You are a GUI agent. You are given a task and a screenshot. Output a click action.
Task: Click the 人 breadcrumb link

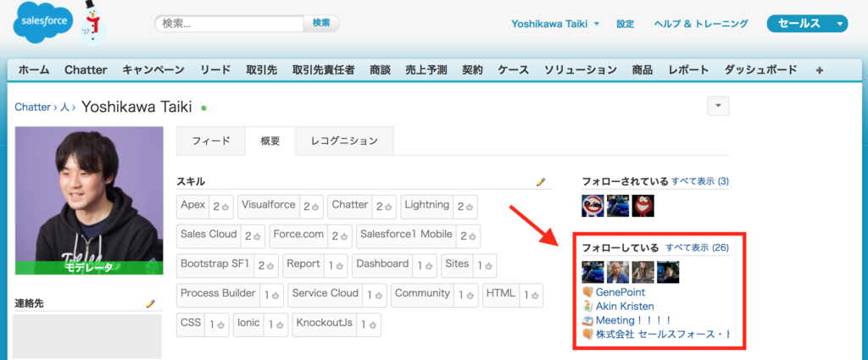coord(64,108)
